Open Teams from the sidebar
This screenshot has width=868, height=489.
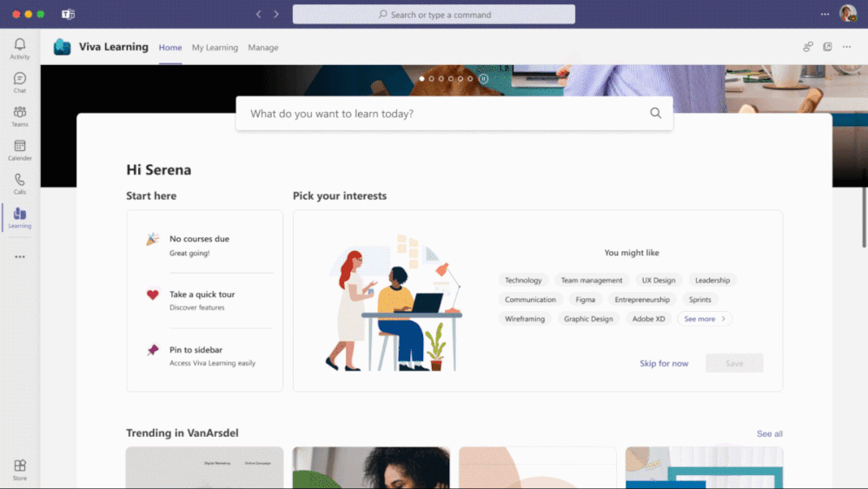20,116
